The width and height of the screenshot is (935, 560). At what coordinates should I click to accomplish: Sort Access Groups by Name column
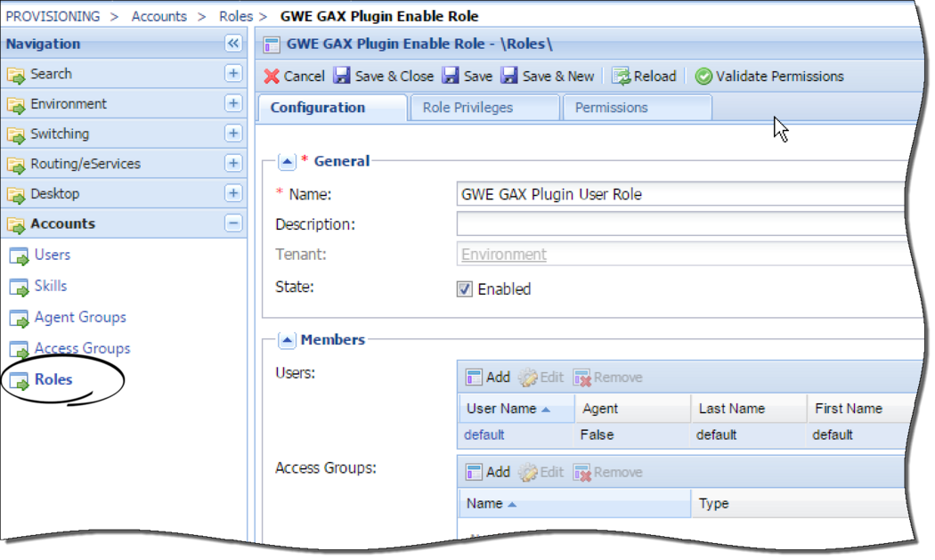(x=575, y=504)
